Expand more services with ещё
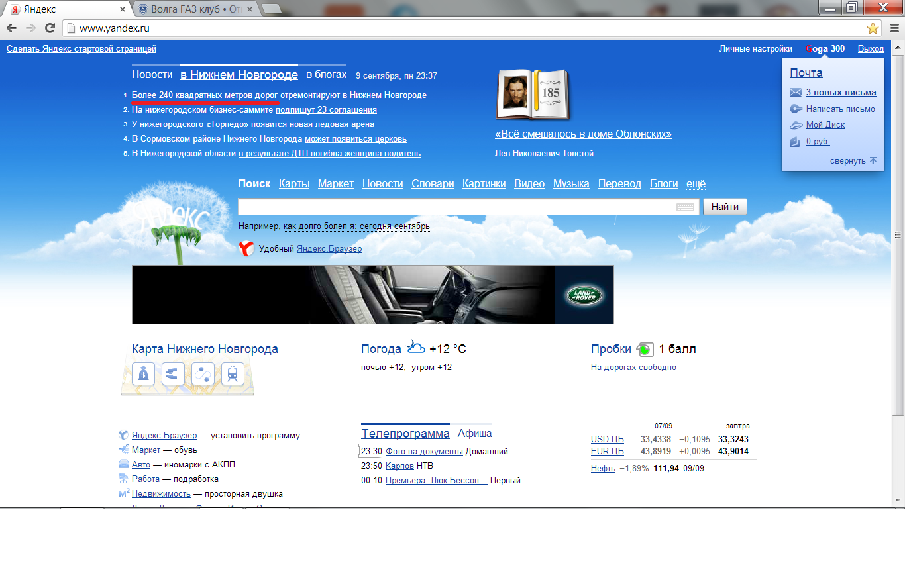The width and height of the screenshot is (905, 588). point(696,184)
